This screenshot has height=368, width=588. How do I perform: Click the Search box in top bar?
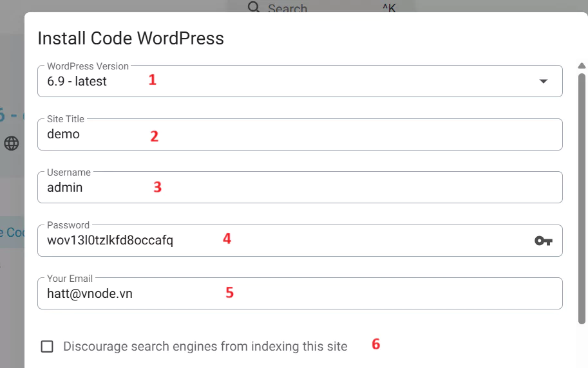click(309, 8)
